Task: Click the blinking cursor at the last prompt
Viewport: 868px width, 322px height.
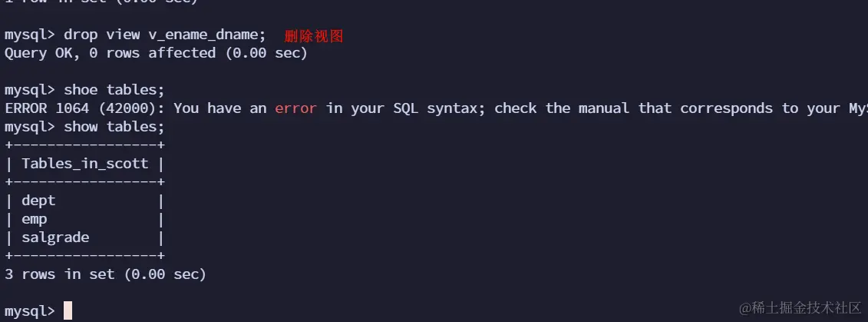Action: [x=68, y=310]
